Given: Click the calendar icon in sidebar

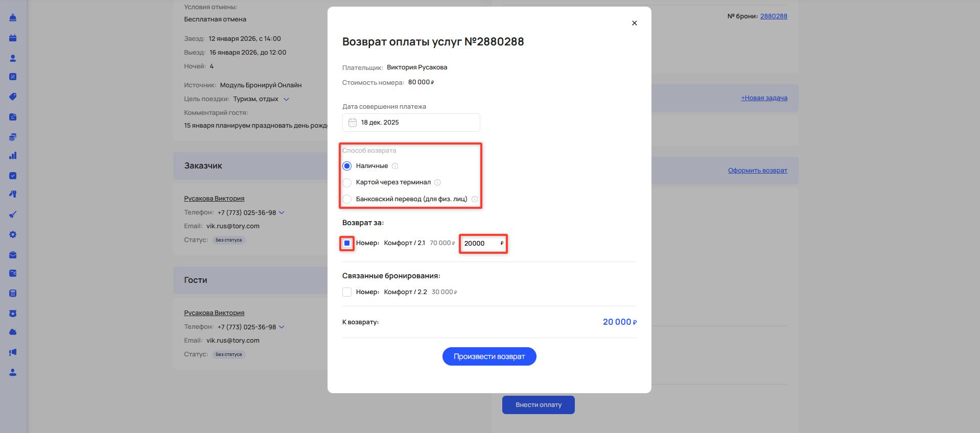Looking at the screenshot, I should click(13, 38).
